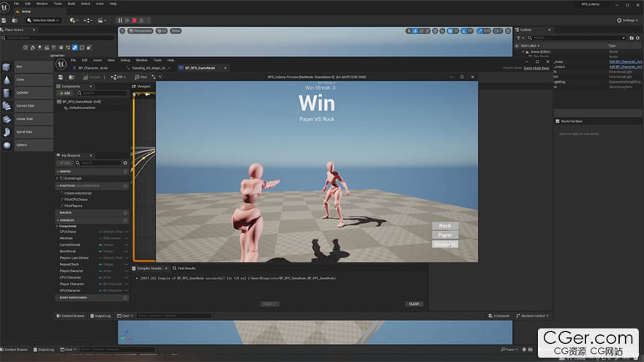Toggle rotation snap in viewport toolbar
Viewport: 644px width, 362px height.
[x=465, y=31]
